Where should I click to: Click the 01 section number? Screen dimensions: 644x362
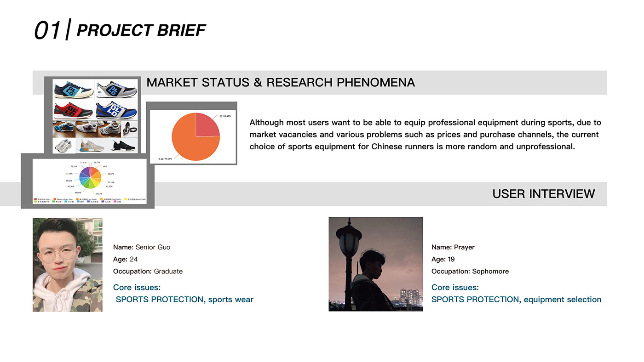click(x=47, y=30)
